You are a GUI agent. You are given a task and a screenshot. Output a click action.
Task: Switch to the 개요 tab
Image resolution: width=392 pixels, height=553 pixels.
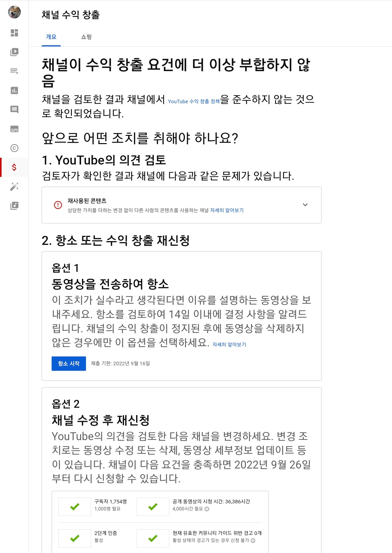coord(51,37)
